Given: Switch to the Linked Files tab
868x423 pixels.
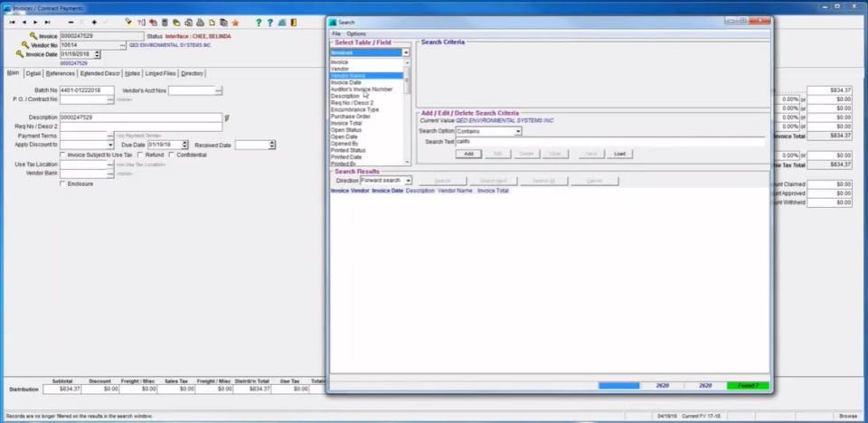Looking at the screenshot, I should click(x=160, y=73).
